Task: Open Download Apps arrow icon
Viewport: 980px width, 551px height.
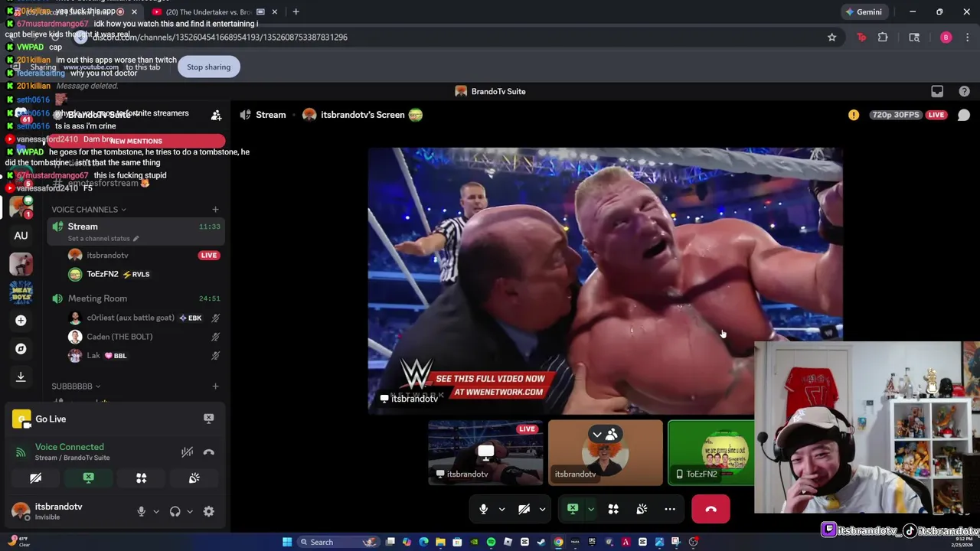Action: click(x=21, y=377)
